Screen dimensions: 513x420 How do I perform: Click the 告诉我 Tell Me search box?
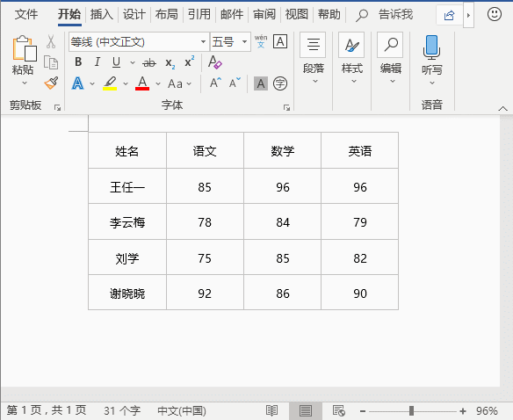385,15
